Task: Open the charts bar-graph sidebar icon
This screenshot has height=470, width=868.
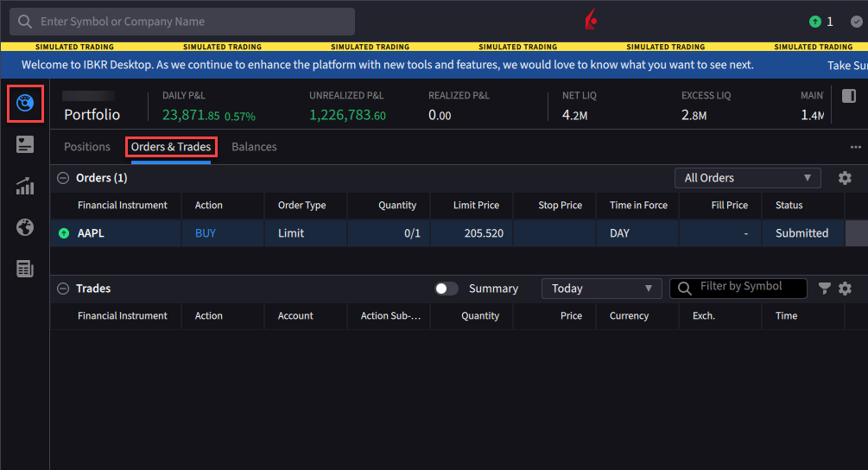Action: [x=25, y=186]
